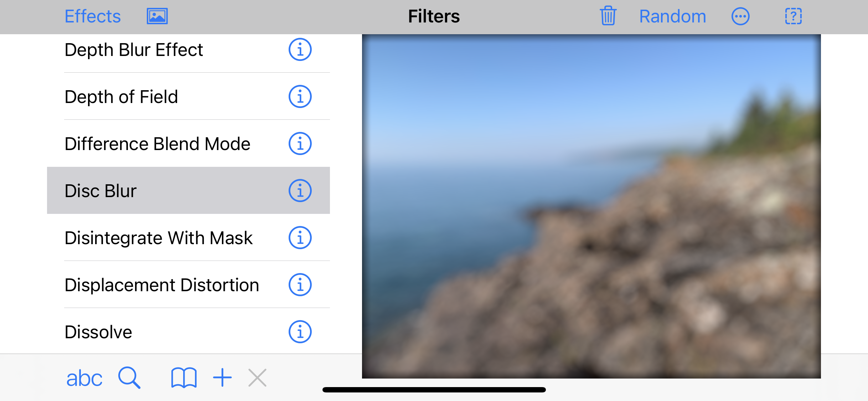Show info for Depth of Field
Viewport: 868px width, 401px height.
(300, 97)
